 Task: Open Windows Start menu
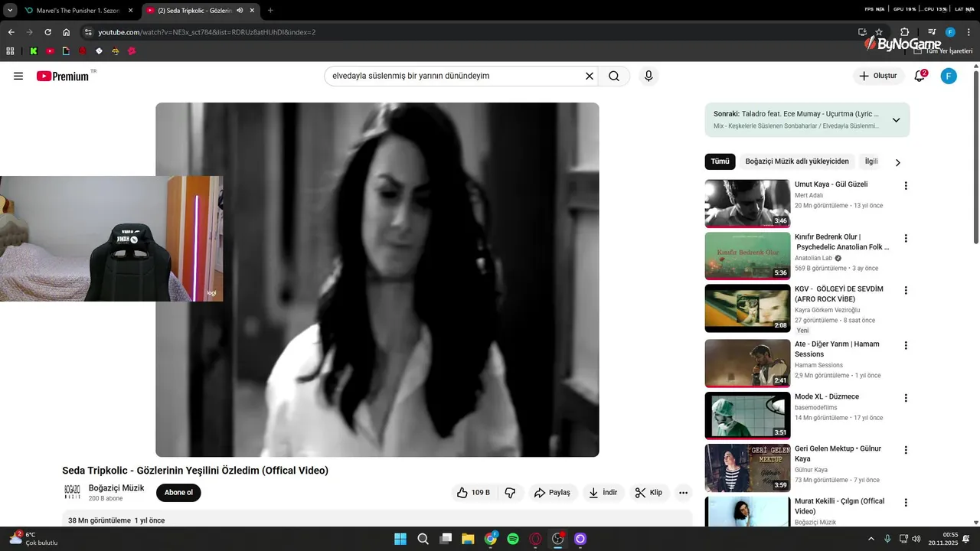tap(400, 539)
